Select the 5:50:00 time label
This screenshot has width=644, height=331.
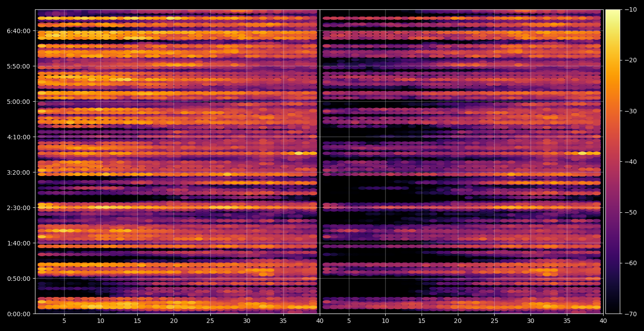click(x=19, y=66)
